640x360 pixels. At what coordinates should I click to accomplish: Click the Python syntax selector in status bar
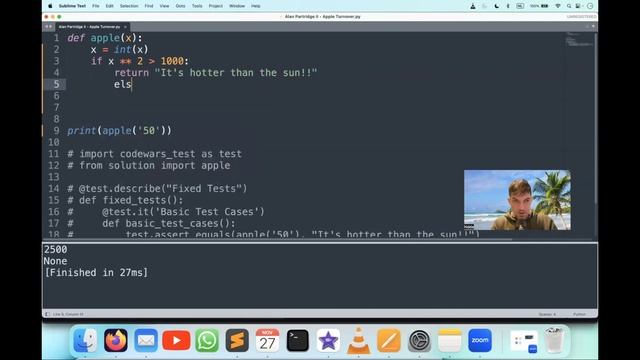[x=579, y=314]
